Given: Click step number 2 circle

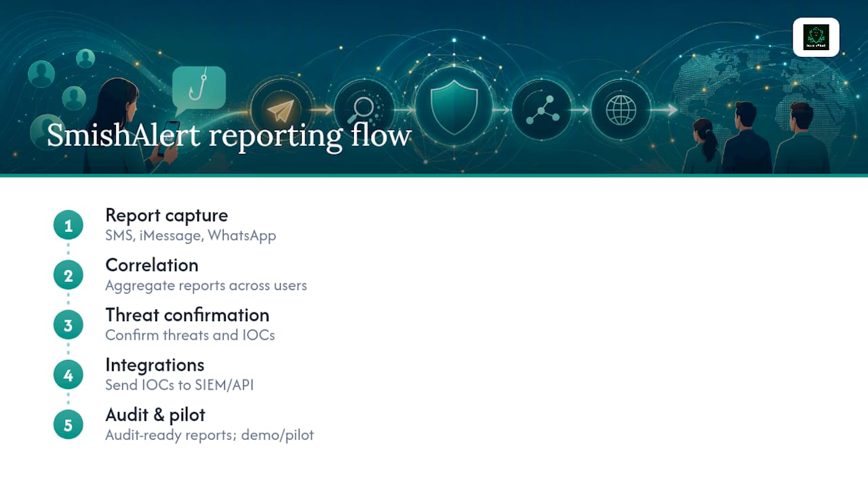Looking at the screenshot, I should coord(68,276).
